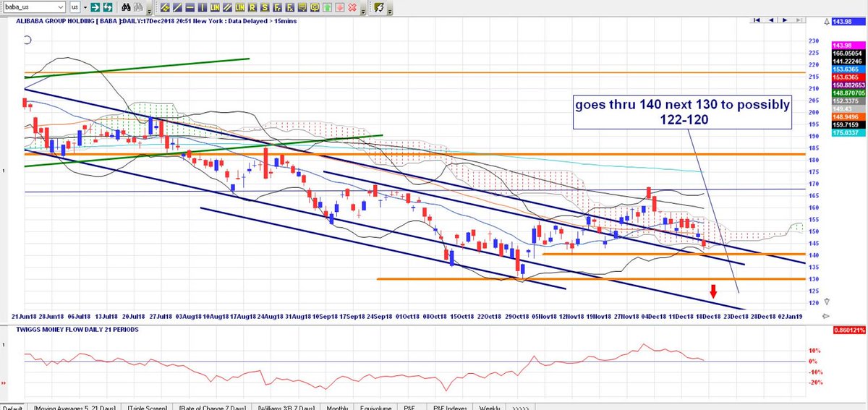Image resolution: width=868 pixels, height=410 pixels.
Task: Open the 'us' exchange dropdown
Action: 85,7
